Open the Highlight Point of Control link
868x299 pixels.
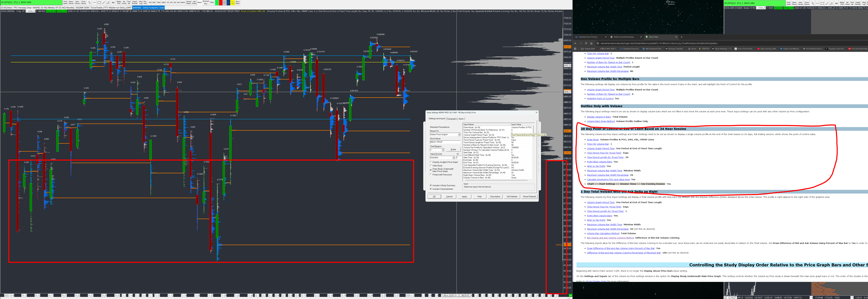pos(600,99)
